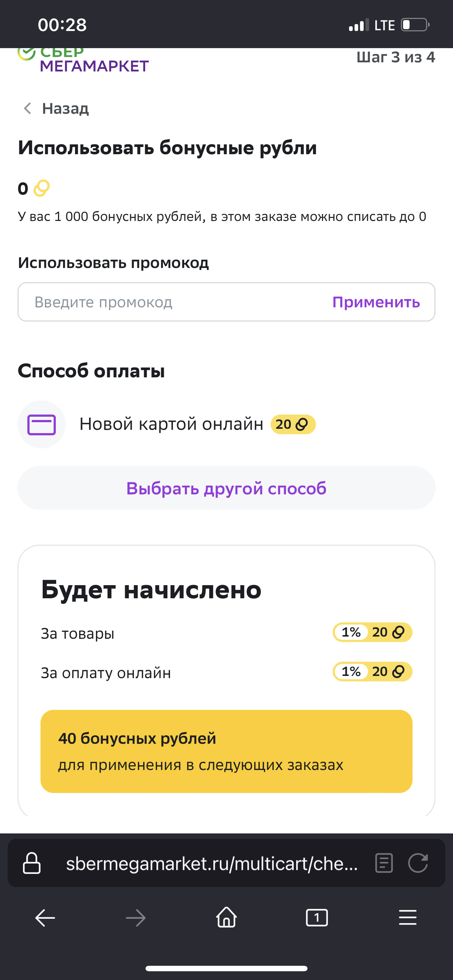Tap browser forward arrow
453x980 pixels.
tap(136, 918)
